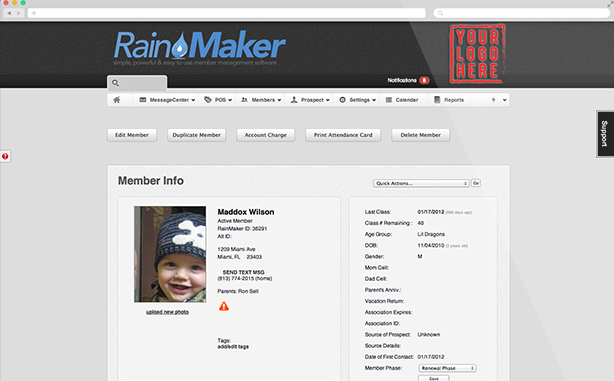This screenshot has height=381, width=614.
Task: Click the (813) 774-2015 home phone
Action: click(x=245, y=278)
